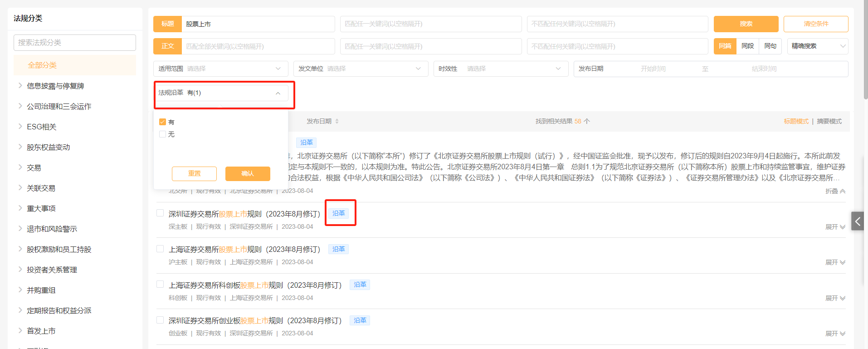Expand the 关联交易 category chevron
Screen dimensions: 868x349
tap(20, 187)
